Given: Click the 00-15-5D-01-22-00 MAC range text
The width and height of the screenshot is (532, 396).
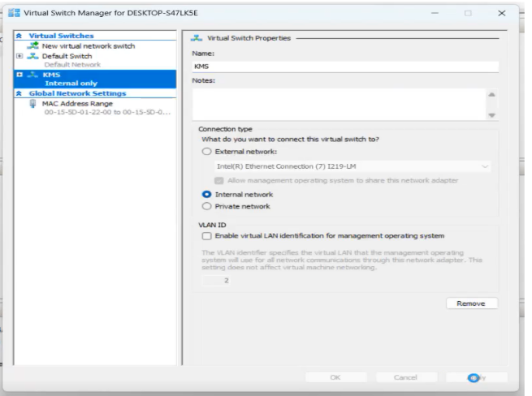Looking at the screenshot, I should (107, 112).
